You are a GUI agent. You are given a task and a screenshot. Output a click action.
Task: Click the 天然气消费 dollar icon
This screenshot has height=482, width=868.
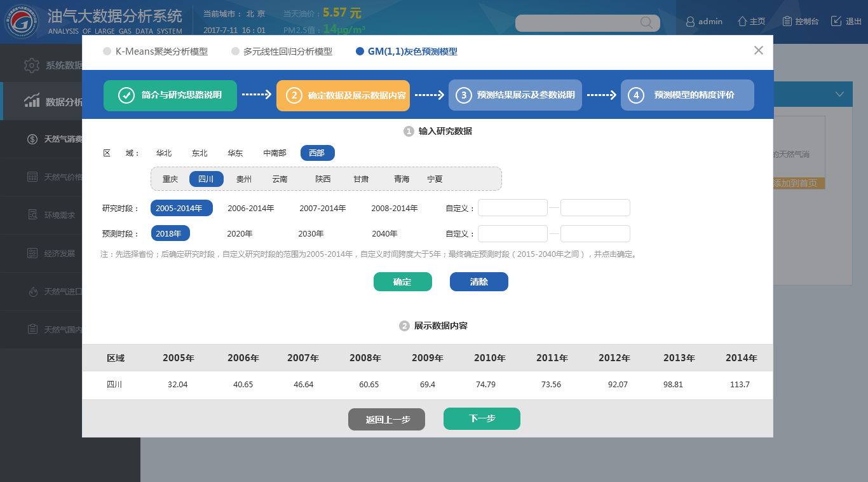pos(32,139)
